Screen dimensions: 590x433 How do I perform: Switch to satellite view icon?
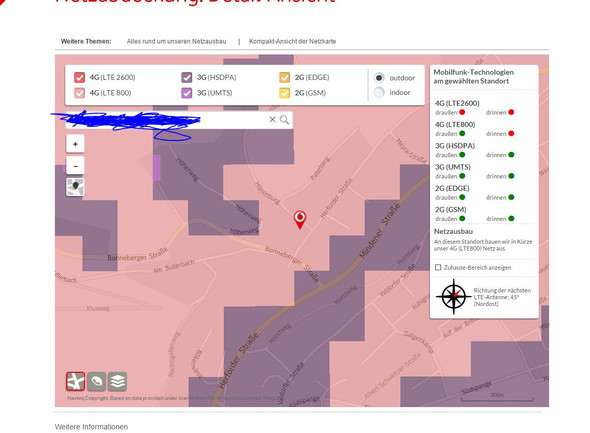coord(96,381)
